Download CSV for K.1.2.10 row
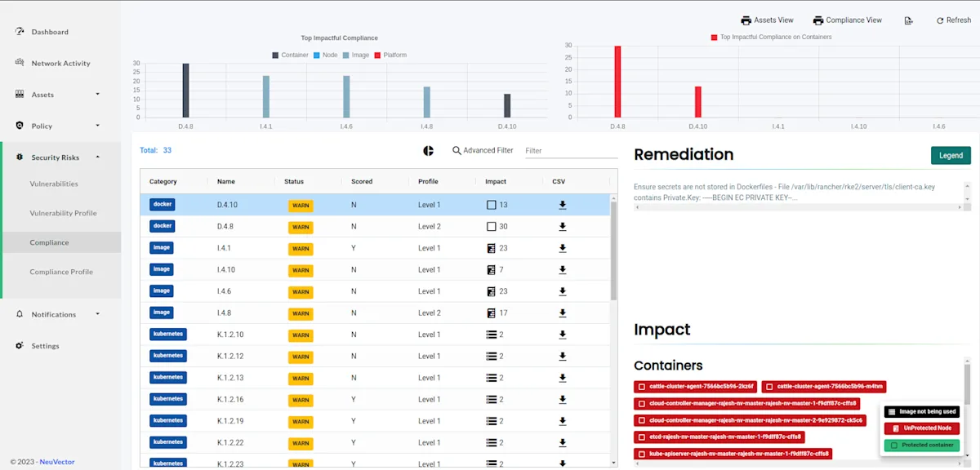This screenshot has height=470, width=980. tap(563, 335)
